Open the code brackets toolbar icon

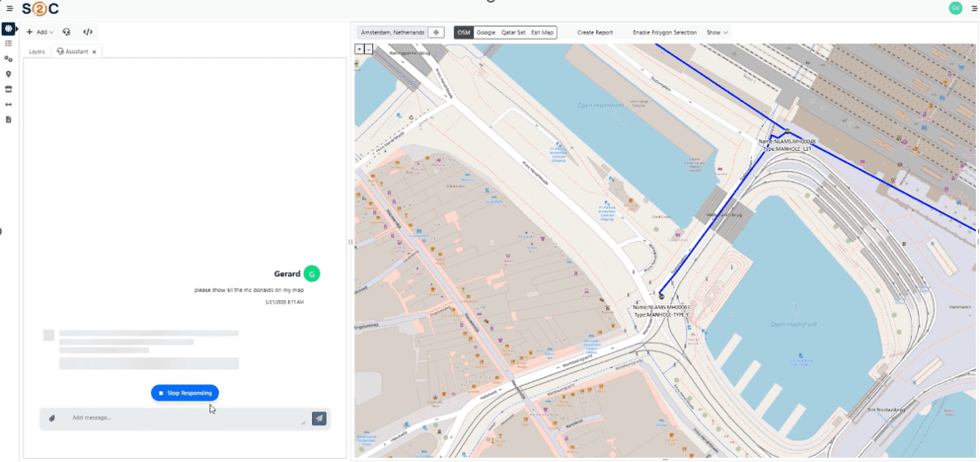pos(88,33)
